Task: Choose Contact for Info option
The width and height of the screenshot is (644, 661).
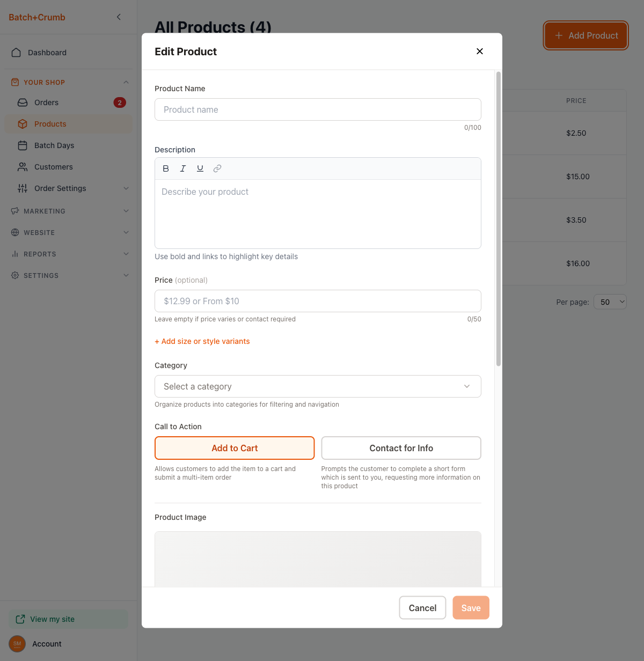Action: (x=401, y=448)
